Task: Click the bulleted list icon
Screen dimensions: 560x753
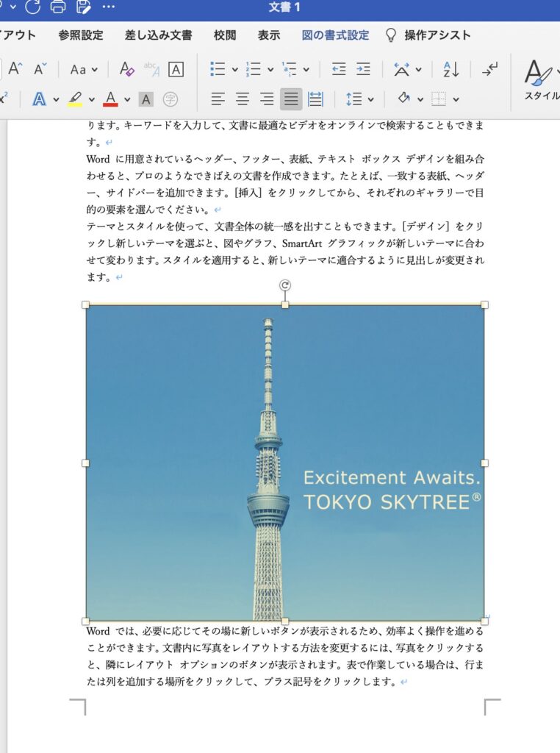Action: pyautogui.click(x=218, y=69)
